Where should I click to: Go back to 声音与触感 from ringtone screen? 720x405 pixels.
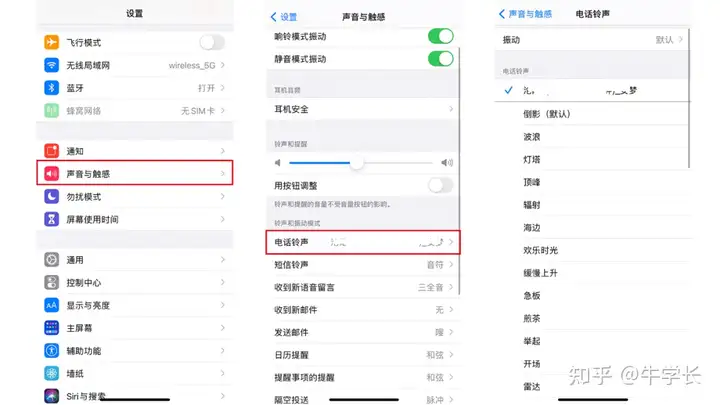(525, 14)
